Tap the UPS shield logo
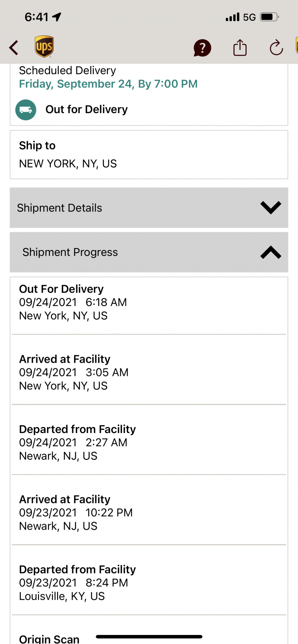This screenshot has height=644, width=298. (x=44, y=47)
